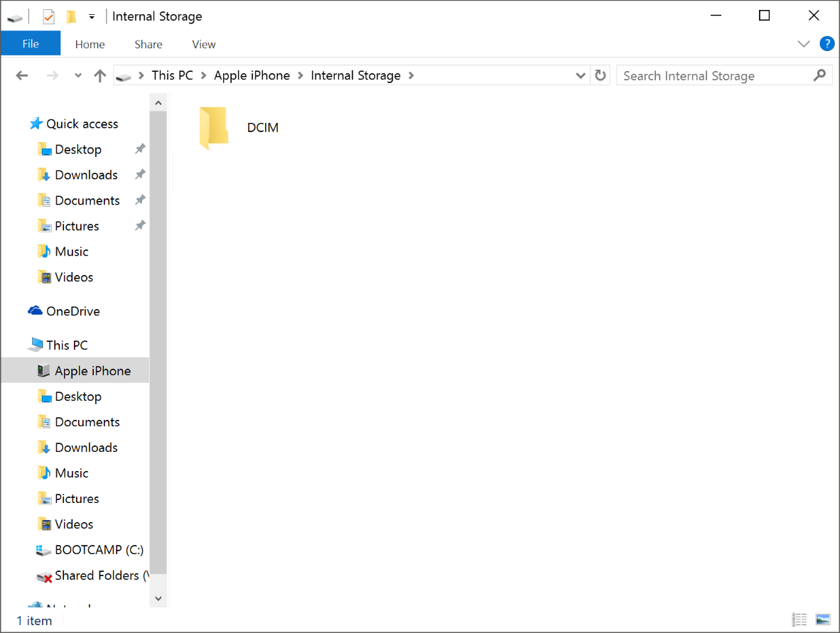The width and height of the screenshot is (840, 633).
Task: Switch to the View ribbon tab
Action: click(x=203, y=44)
